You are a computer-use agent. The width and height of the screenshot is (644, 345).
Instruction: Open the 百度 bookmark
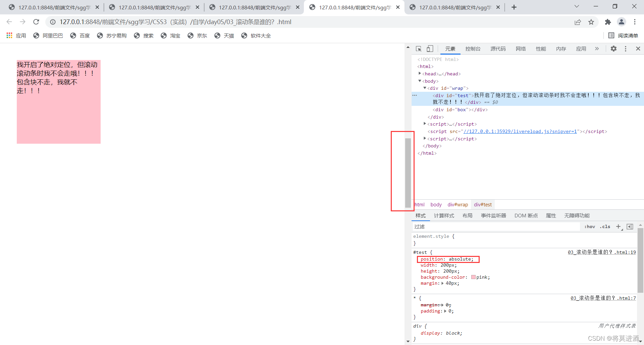(80, 36)
